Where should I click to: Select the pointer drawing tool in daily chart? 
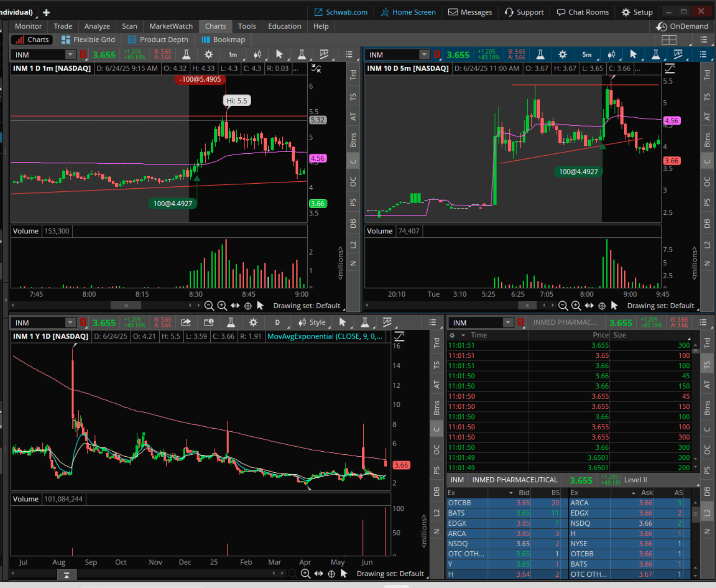(x=342, y=323)
